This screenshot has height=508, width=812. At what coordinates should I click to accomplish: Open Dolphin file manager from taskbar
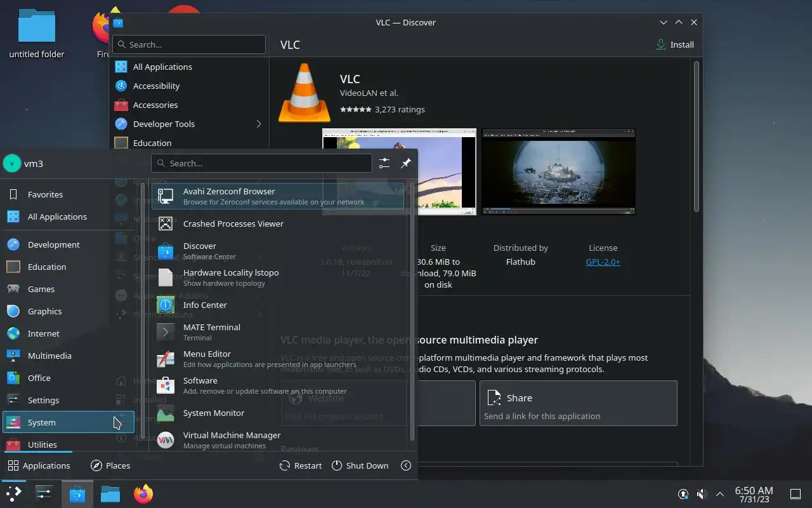(110, 493)
